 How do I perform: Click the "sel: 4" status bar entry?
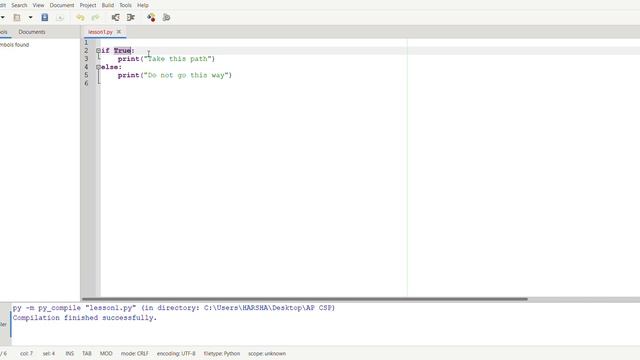click(x=49, y=353)
